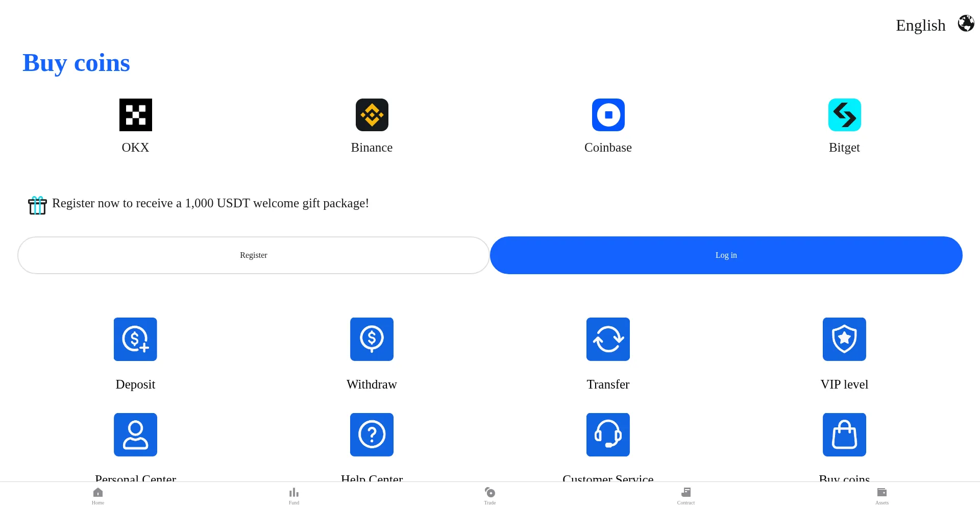This screenshot has height=507, width=980.
Task: Choose the Coinbase exchange icon
Action: click(608, 115)
